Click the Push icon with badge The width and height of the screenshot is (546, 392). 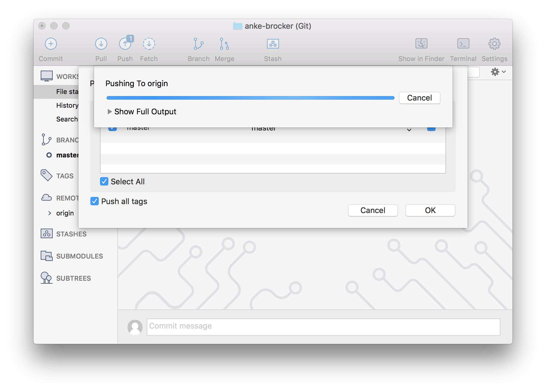pos(126,43)
